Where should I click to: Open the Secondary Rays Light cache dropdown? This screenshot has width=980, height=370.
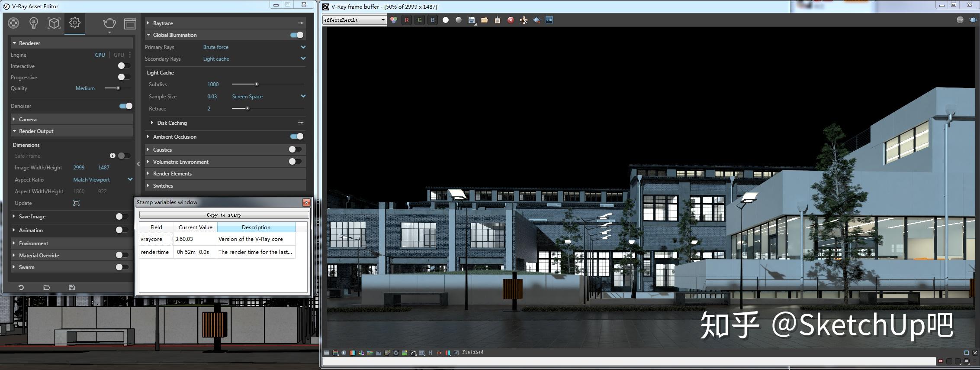pyautogui.click(x=254, y=58)
